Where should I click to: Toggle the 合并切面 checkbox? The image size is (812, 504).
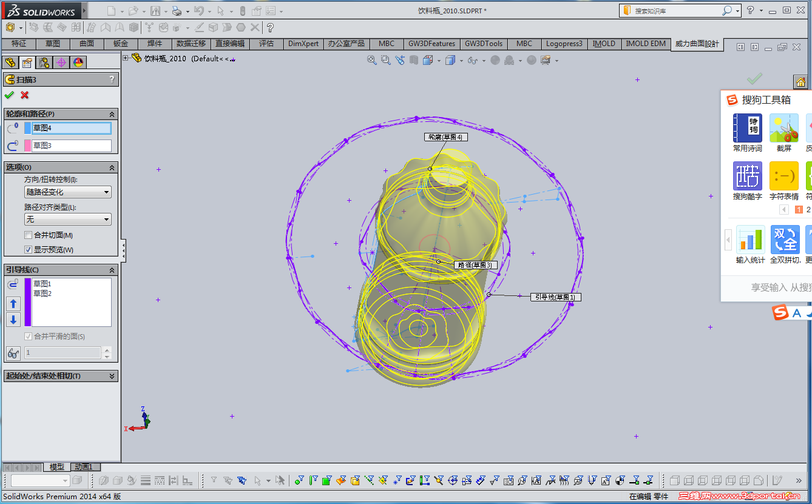click(x=28, y=235)
